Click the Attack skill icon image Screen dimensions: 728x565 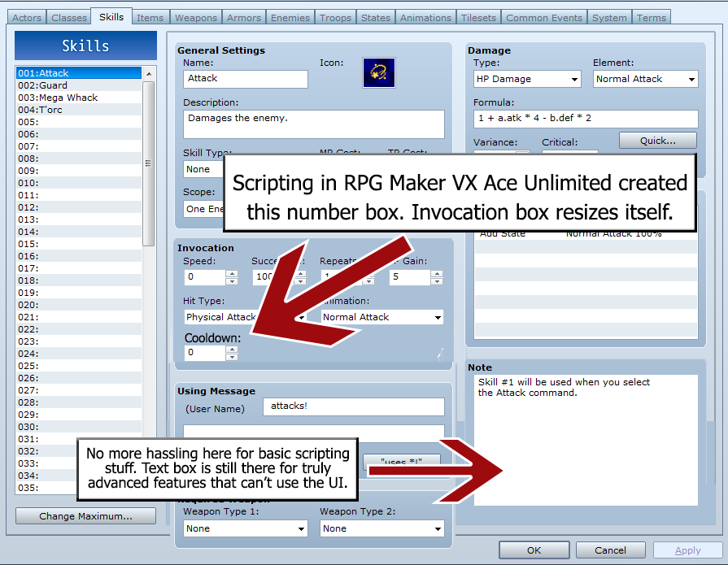tap(379, 73)
